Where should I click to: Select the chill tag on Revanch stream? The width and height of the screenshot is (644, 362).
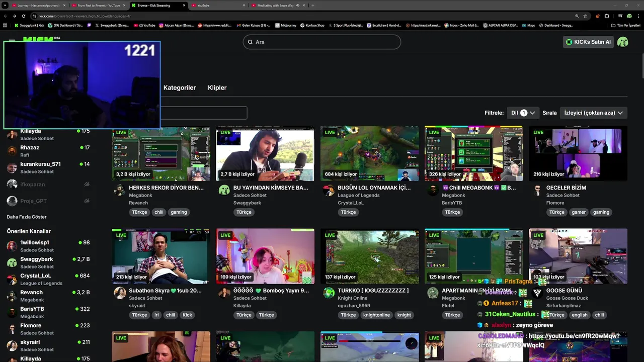[x=159, y=212]
